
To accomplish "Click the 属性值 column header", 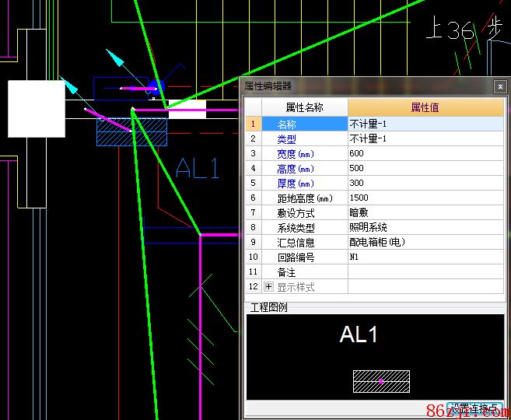I will point(425,107).
